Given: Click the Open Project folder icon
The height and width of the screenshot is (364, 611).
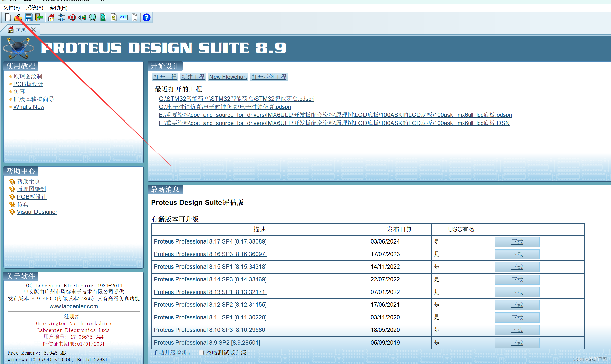Looking at the screenshot, I should point(18,17).
